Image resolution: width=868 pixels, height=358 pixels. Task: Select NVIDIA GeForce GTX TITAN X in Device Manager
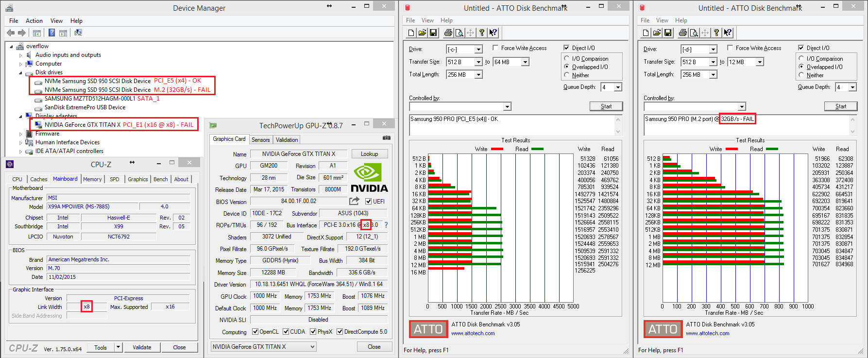[x=83, y=124]
